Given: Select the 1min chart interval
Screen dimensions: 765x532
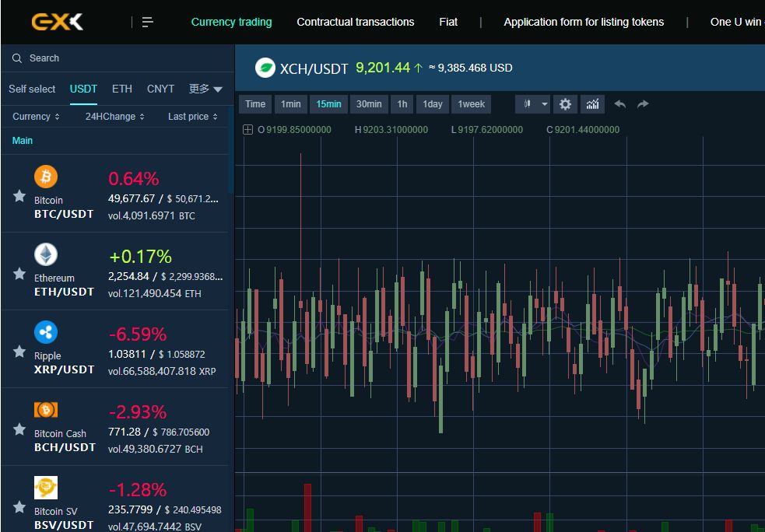Looking at the screenshot, I should [x=291, y=104].
